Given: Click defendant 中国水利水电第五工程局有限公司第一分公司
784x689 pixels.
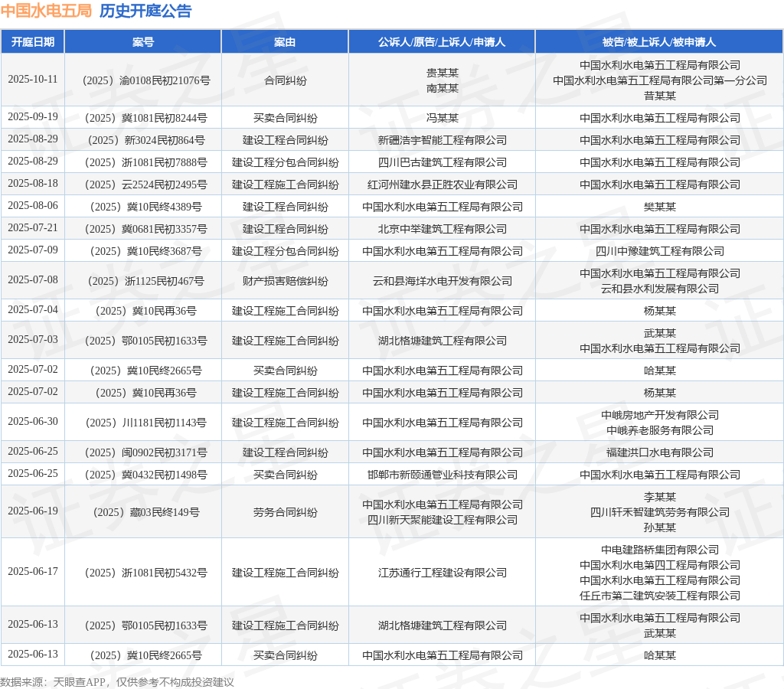Looking at the screenshot, I should tap(660, 80).
